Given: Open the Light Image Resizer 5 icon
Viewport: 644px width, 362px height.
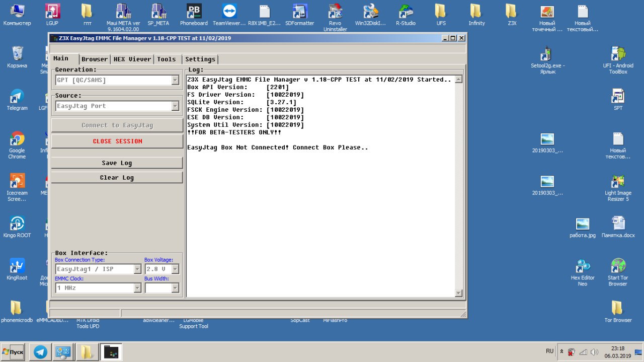Looking at the screenshot, I should [x=618, y=188].
